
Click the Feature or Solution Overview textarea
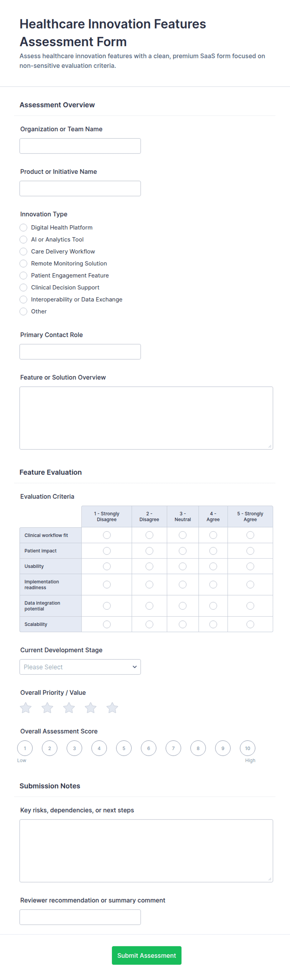[x=146, y=418]
